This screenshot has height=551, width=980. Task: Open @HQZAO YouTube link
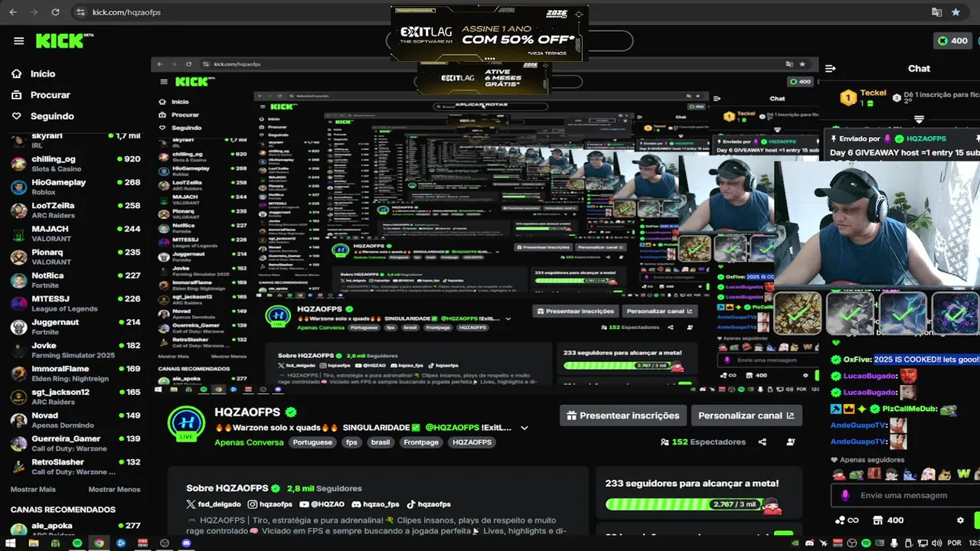[322, 504]
